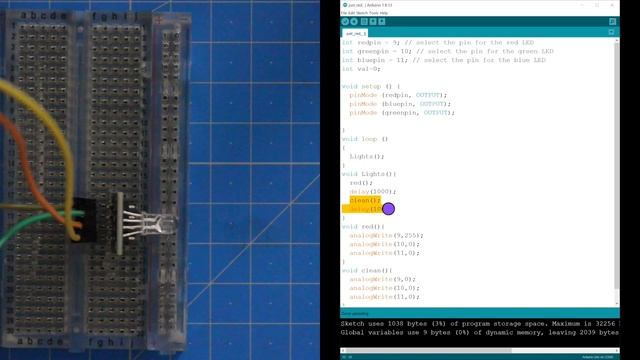This screenshot has width=640, height=360.
Task: Click the 'Lights();' call inside loop
Action: tap(367, 157)
